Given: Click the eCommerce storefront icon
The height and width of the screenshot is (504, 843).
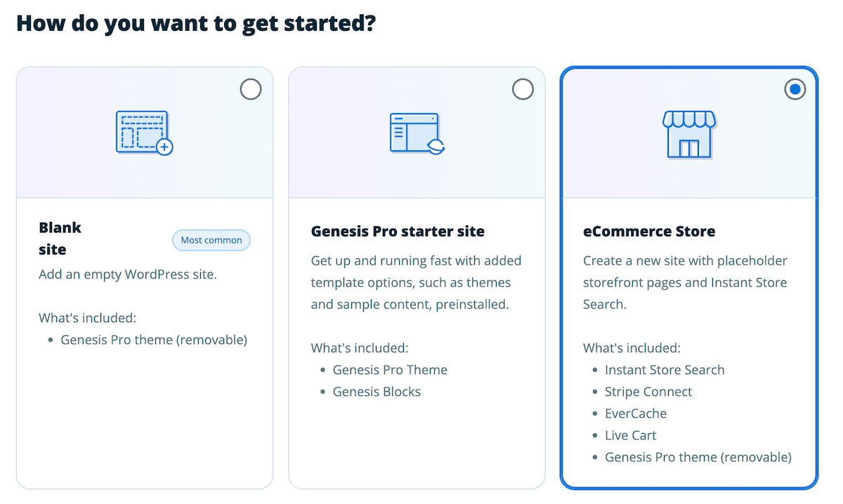Looking at the screenshot, I should pyautogui.click(x=688, y=133).
